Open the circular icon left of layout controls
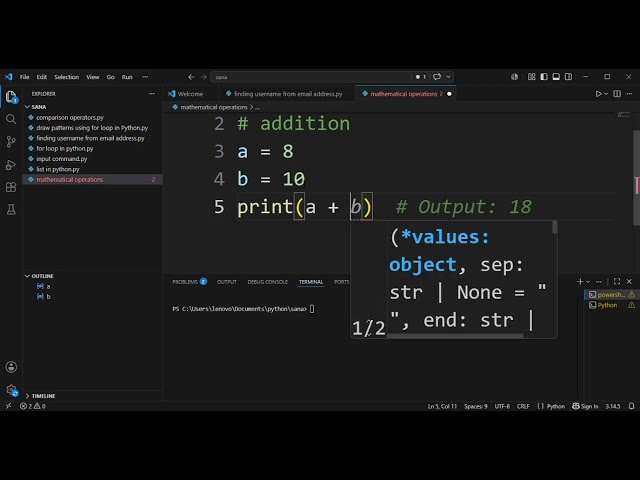Viewport: 640px width, 480px height. [514, 77]
